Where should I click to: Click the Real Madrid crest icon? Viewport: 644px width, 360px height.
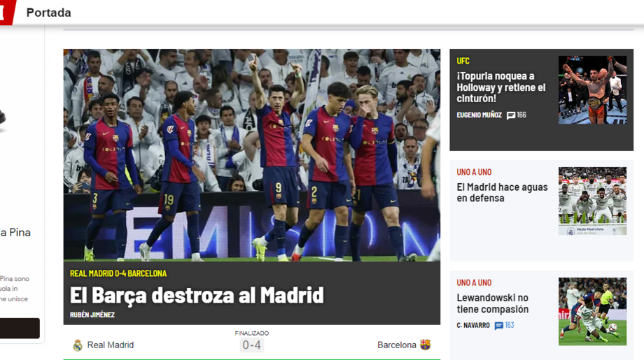78,345
